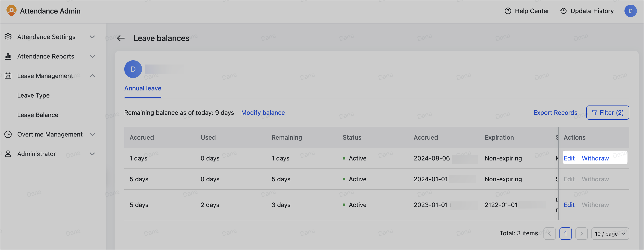Image resolution: width=644 pixels, height=250 pixels.
Task: Click the Modify balance link
Action: (263, 113)
